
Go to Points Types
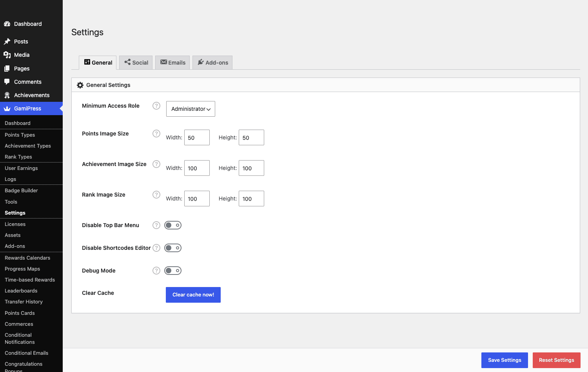tap(31, 135)
